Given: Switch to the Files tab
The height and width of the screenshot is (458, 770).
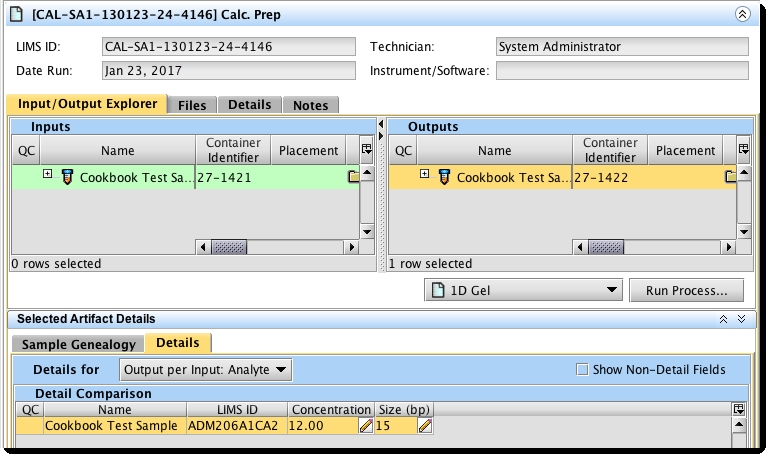Looking at the screenshot, I should coord(192,105).
